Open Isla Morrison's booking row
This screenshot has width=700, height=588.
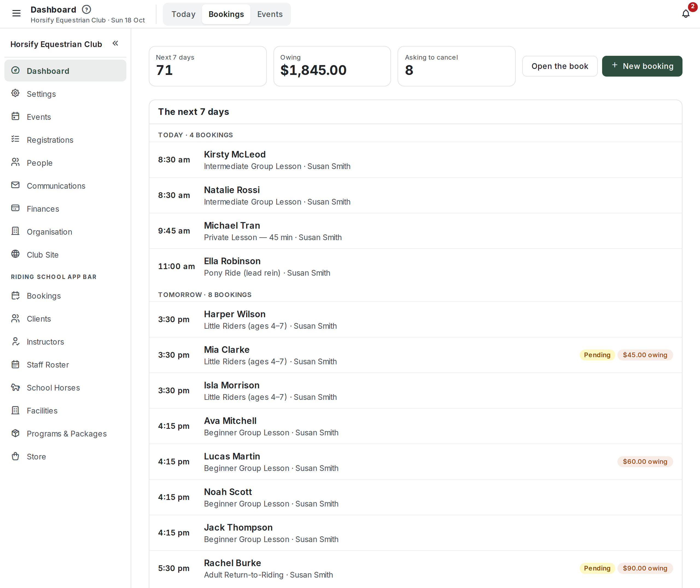[x=415, y=391]
